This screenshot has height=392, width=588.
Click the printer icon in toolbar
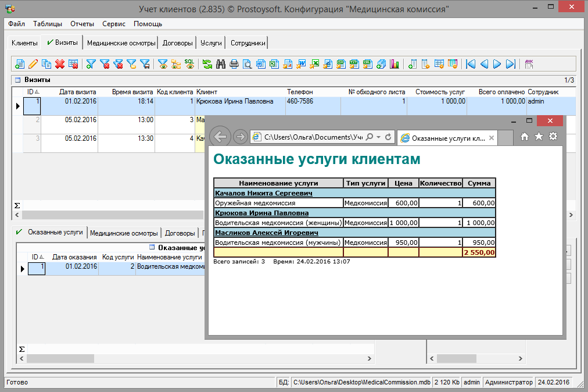pyautogui.click(x=234, y=64)
